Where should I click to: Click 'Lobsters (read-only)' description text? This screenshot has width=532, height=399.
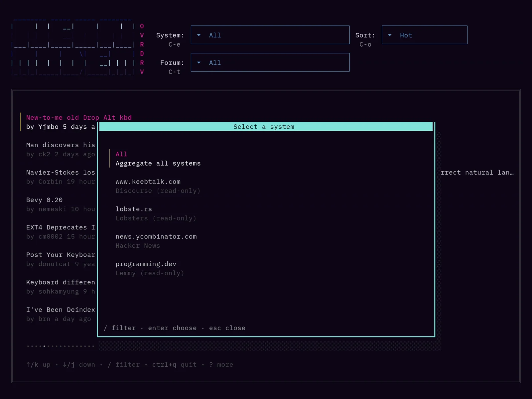(156, 218)
